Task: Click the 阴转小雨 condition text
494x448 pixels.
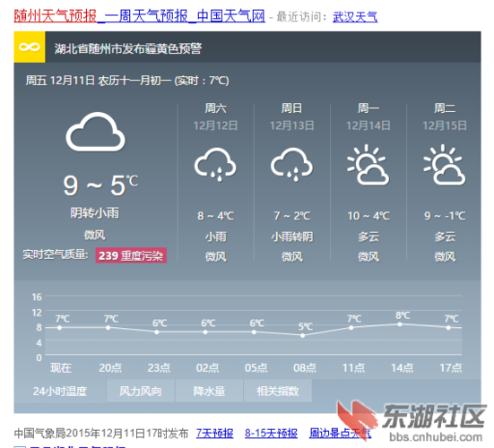Action: (x=94, y=213)
